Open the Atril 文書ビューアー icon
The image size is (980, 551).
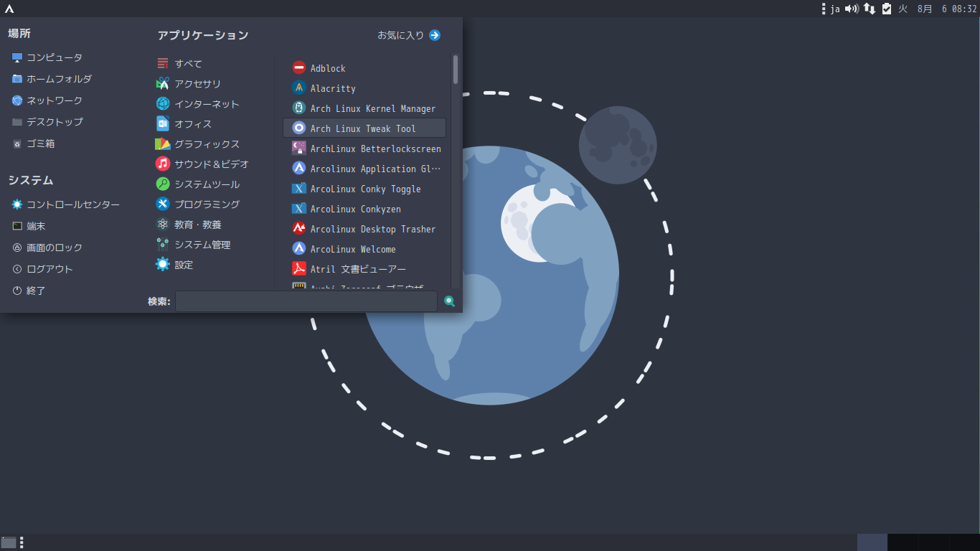coord(299,269)
